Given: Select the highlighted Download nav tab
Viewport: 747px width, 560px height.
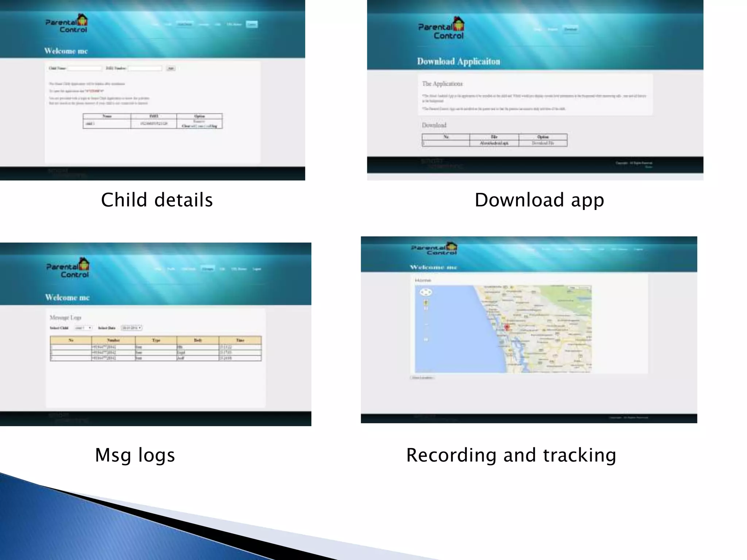Looking at the screenshot, I should click(571, 29).
